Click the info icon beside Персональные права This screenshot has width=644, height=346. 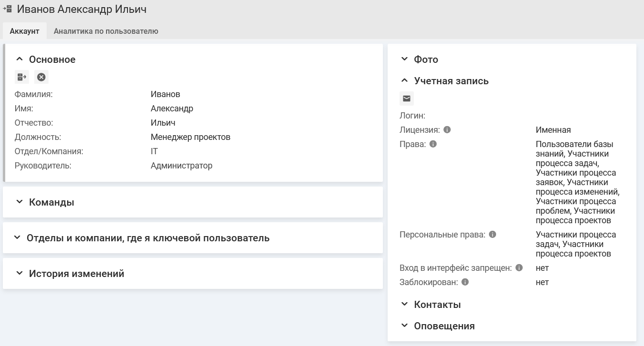pos(493,234)
